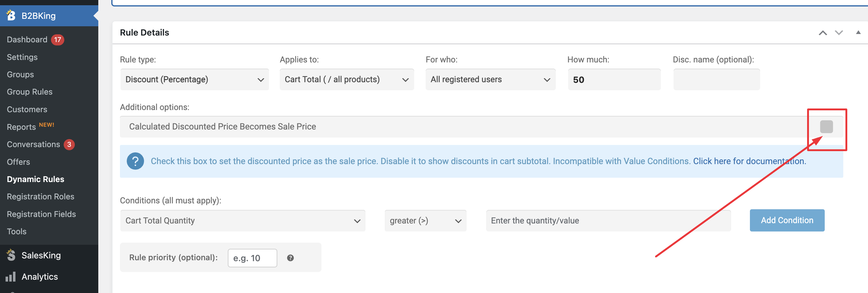Image resolution: width=868 pixels, height=293 pixels.
Task: Move Rule Details panel down
Action: (839, 33)
